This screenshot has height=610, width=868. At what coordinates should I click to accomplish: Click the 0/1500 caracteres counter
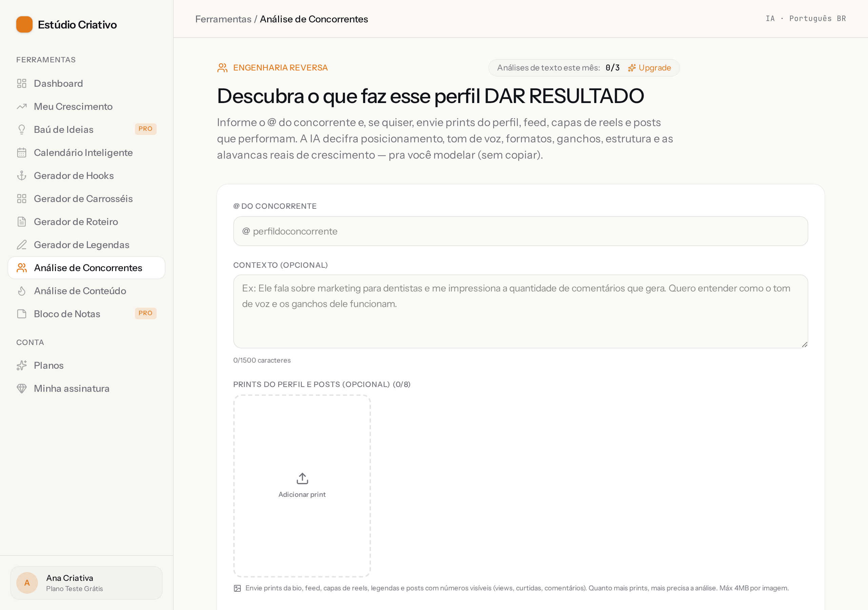pyautogui.click(x=262, y=361)
